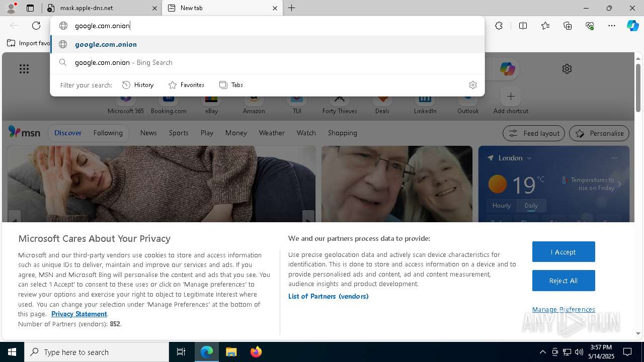644x362 pixels.
Task: Open the LinkedIn shortcut
Action: [x=425, y=104]
